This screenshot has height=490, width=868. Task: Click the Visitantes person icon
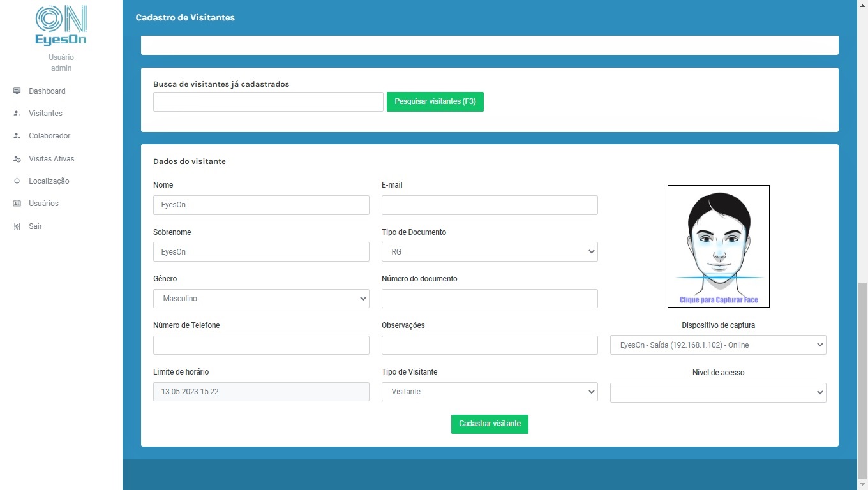(17, 114)
